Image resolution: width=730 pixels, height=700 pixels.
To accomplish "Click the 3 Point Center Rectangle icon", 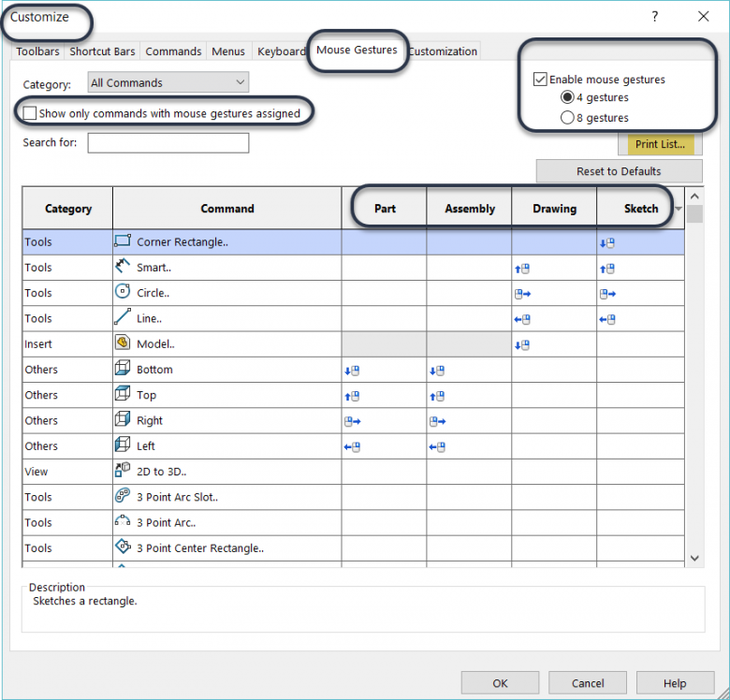I will (123, 547).
